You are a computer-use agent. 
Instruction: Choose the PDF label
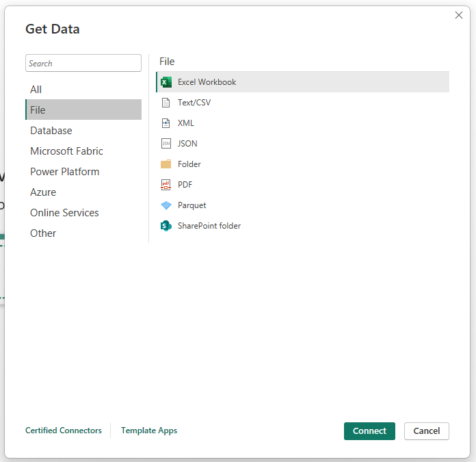(185, 185)
